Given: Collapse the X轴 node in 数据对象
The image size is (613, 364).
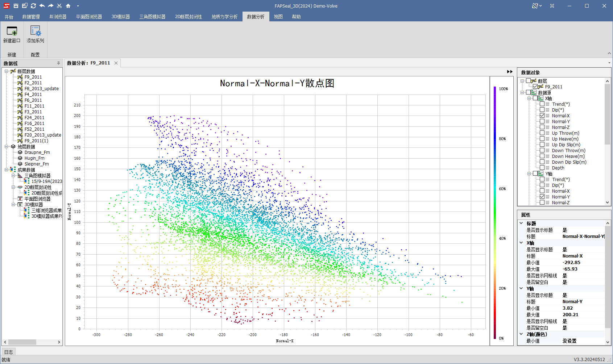Looking at the screenshot, I should [x=529, y=99].
